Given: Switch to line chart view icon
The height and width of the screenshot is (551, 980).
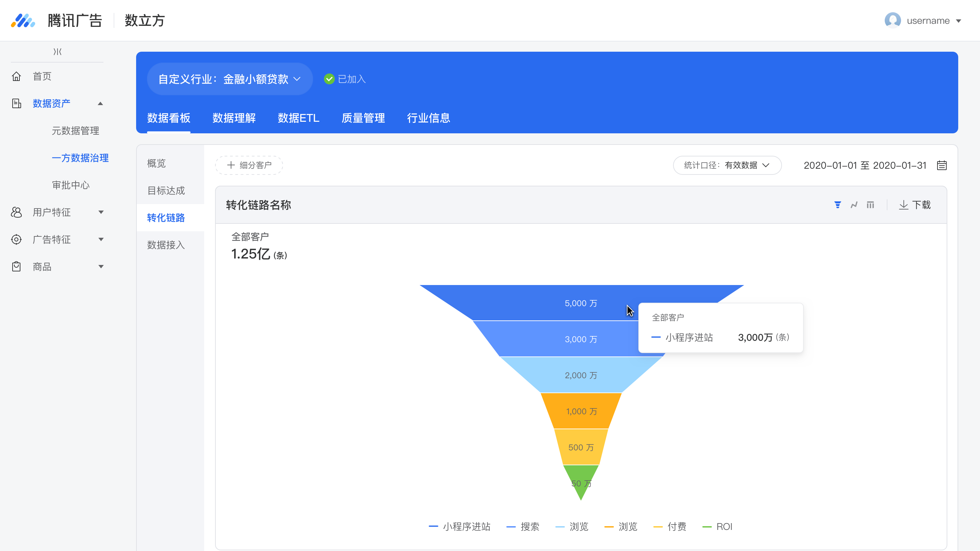Looking at the screenshot, I should 854,205.
